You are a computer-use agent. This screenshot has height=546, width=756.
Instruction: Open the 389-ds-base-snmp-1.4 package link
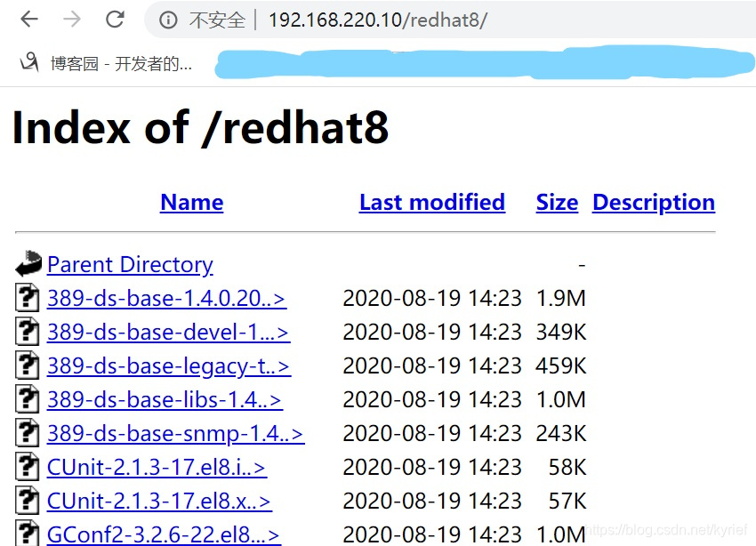click(176, 434)
